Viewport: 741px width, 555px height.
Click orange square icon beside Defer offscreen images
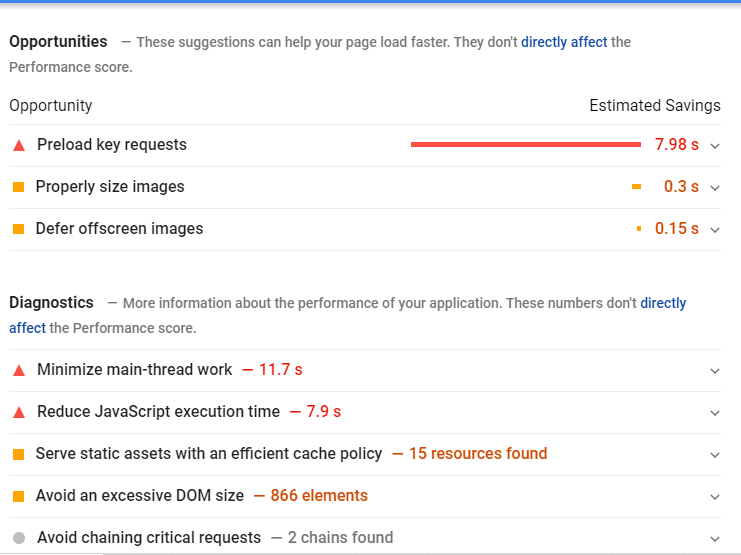click(x=18, y=229)
